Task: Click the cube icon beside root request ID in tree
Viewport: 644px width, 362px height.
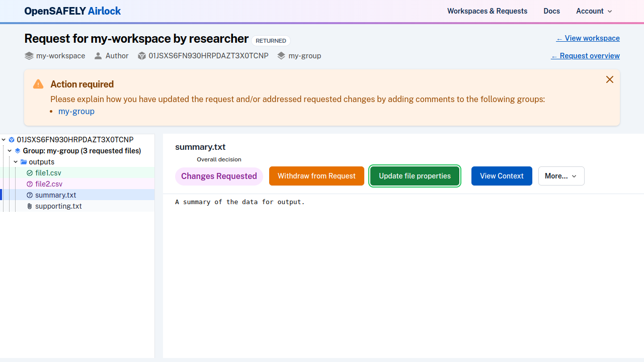Action: pos(12,140)
